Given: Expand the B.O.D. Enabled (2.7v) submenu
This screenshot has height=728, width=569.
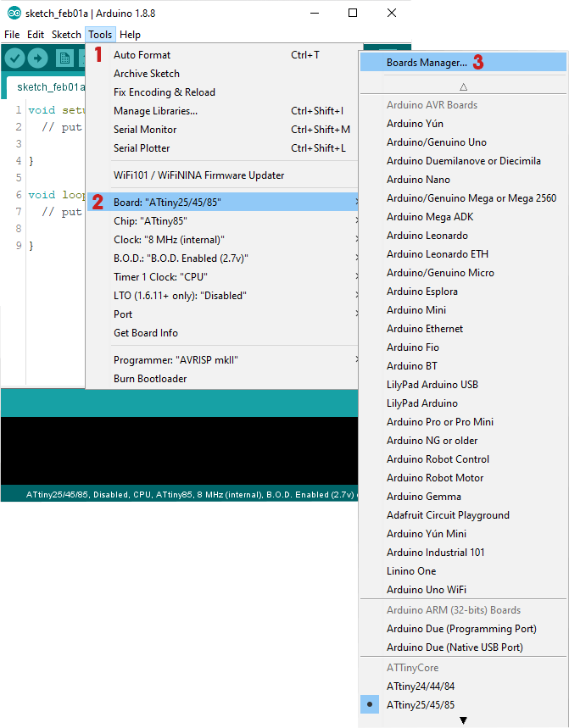Looking at the screenshot, I should point(222,258).
